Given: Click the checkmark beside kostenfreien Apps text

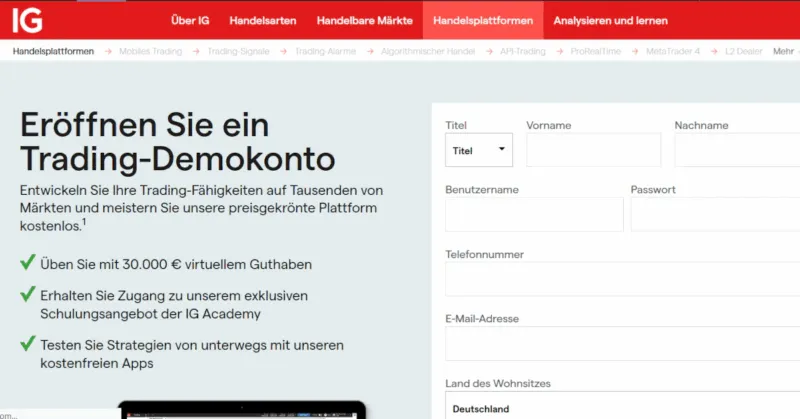Looking at the screenshot, I should (28, 343).
